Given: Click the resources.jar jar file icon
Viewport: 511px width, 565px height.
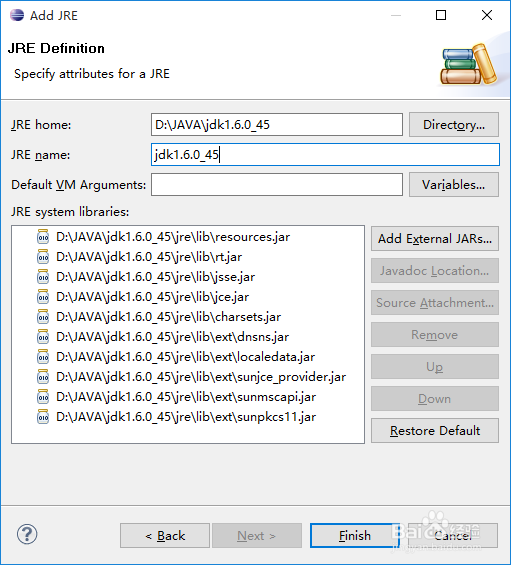Looking at the screenshot, I should pyautogui.click(x=43, y=237).
